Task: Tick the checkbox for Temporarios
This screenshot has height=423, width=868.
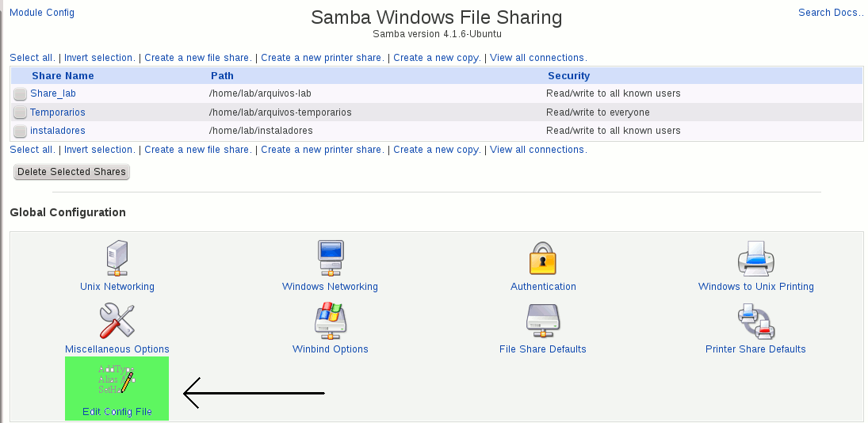Action: click(x=20, y=112)
